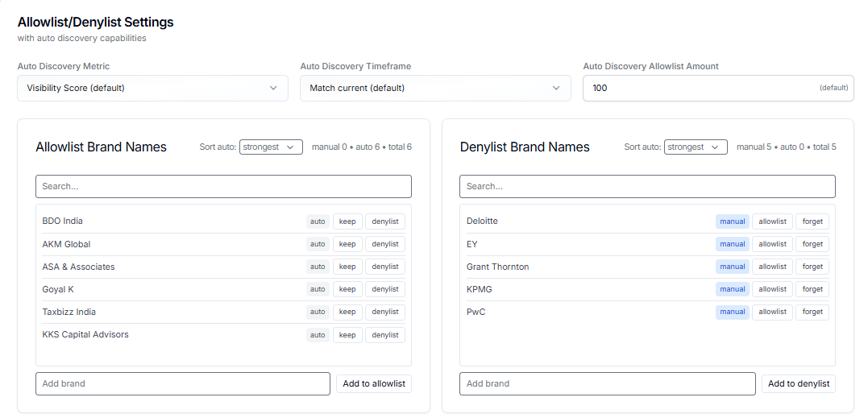This screenshot has width=868, height=418.
Task: Click keep for Goyal K
Action: pyautogui.click(x=347, y=289)
